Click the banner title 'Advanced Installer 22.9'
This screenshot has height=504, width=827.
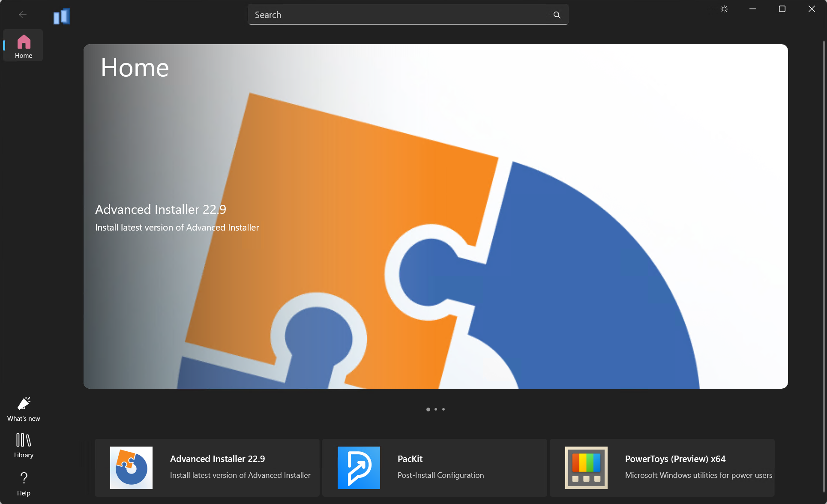[161, 210]
